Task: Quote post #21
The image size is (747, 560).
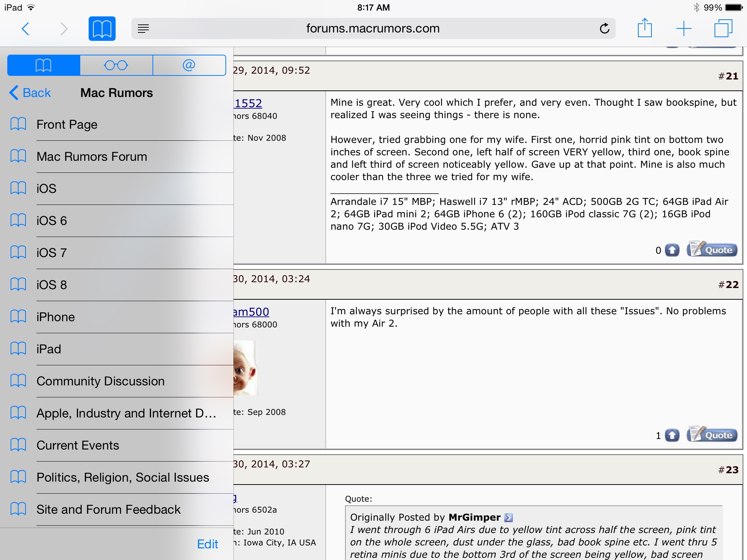Action: (x=712, y=249)
